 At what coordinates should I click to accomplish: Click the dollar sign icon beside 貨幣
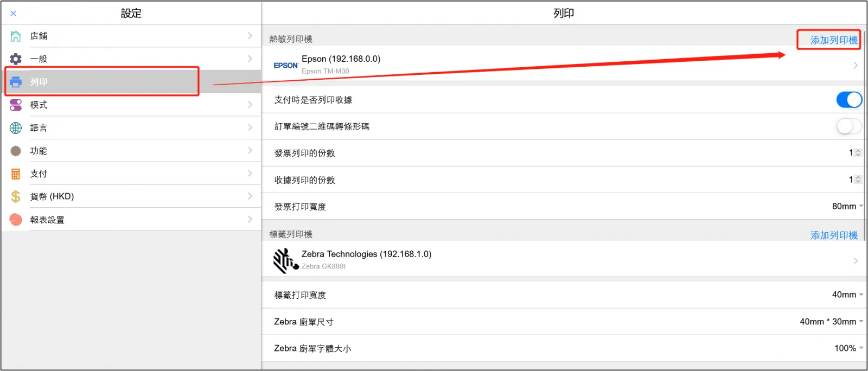coord(16,196)
